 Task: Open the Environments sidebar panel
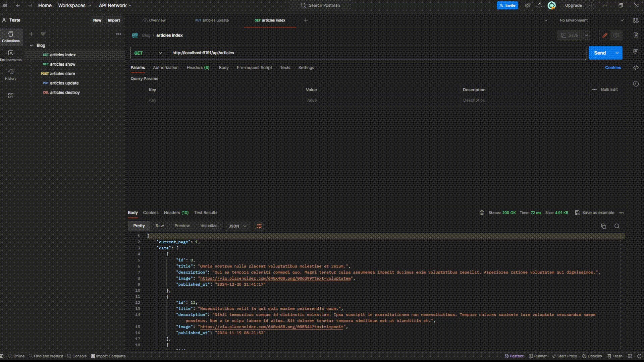pos(11,56)
